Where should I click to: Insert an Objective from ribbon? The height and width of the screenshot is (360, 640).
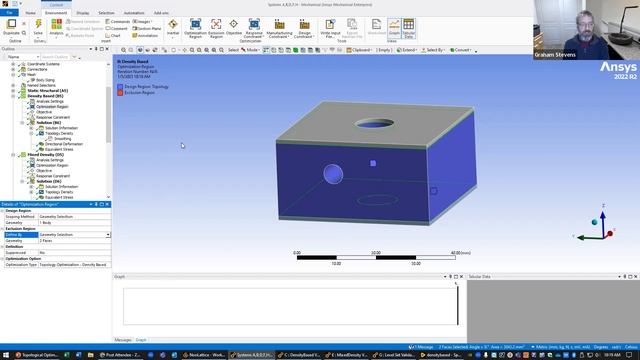(233, 27)
